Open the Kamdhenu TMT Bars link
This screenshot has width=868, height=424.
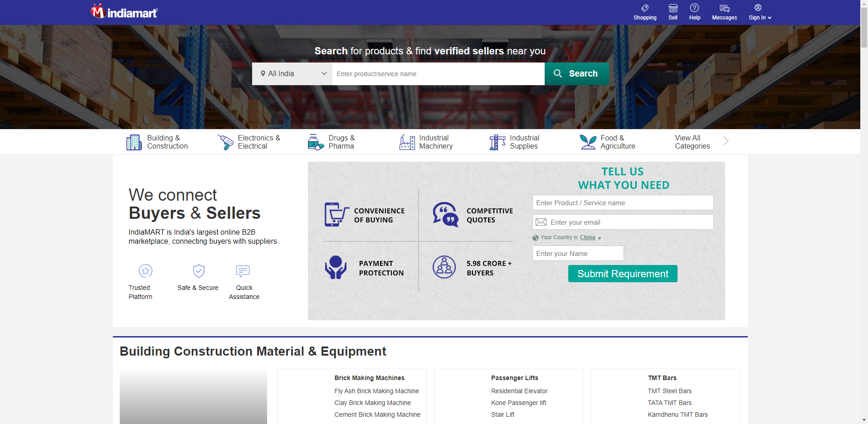[678, 414]
